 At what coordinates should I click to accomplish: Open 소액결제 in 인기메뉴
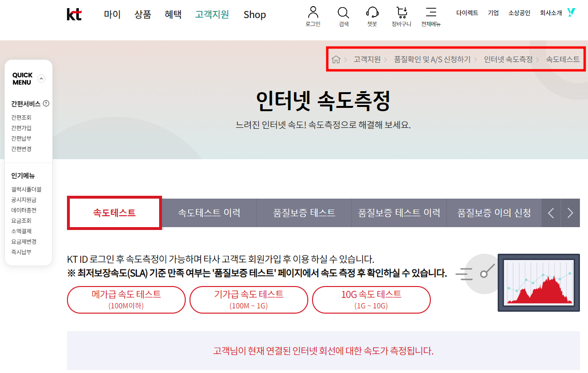click(21, 231)
